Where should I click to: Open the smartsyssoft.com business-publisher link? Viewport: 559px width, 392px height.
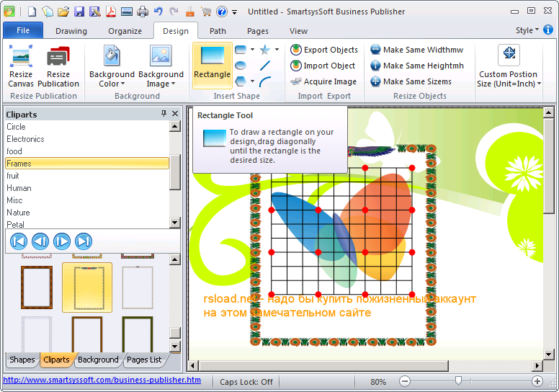click(102, 380)
